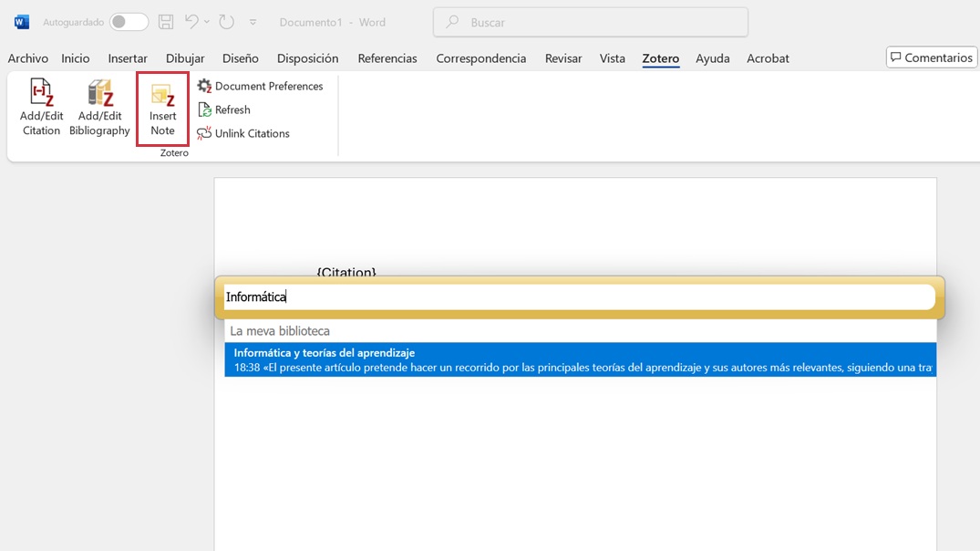Viewport: 980px width, 551px height.
Task: Open the Correspondencia tab
Action: [x=480, y=58]
